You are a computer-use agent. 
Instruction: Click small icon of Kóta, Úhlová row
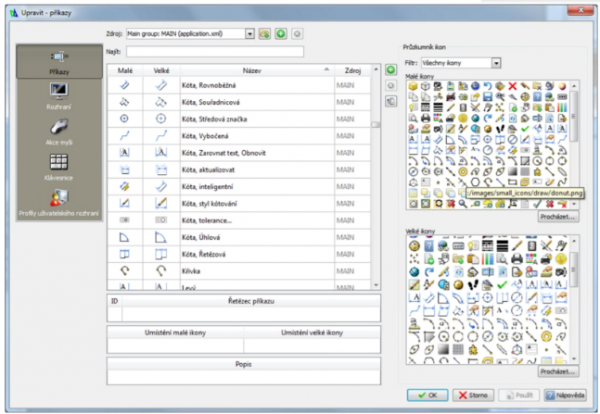(x=125, y=237)
